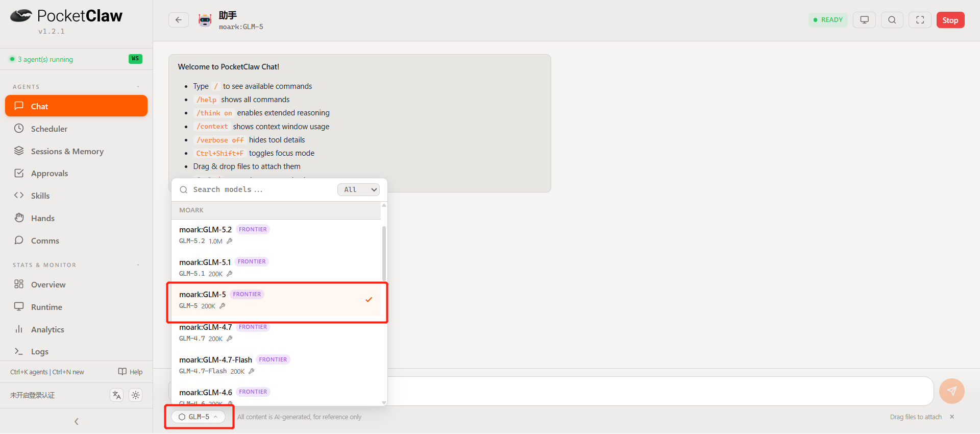Click the back arrow button

tap(179, 20)
